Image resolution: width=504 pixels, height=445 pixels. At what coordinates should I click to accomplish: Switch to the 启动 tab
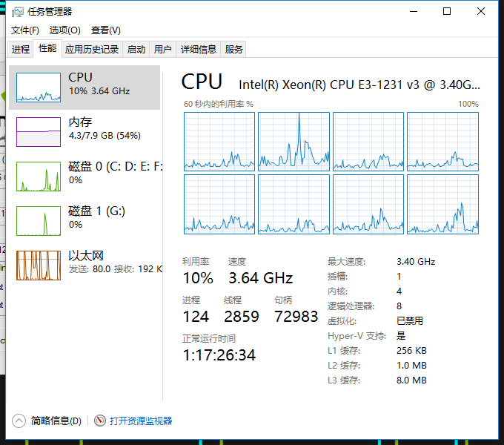tap(136, 50)
